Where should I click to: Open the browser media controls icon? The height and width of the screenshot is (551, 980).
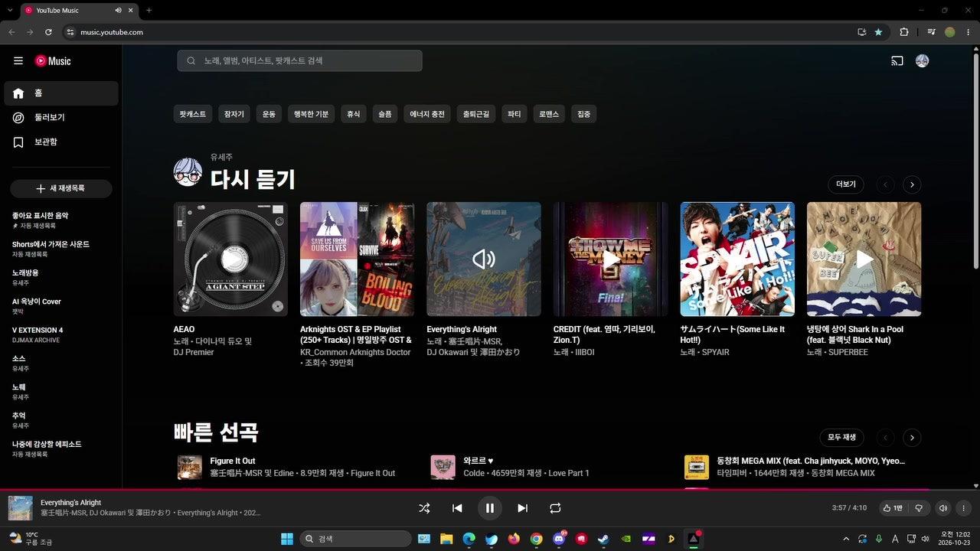pos(931,32)
